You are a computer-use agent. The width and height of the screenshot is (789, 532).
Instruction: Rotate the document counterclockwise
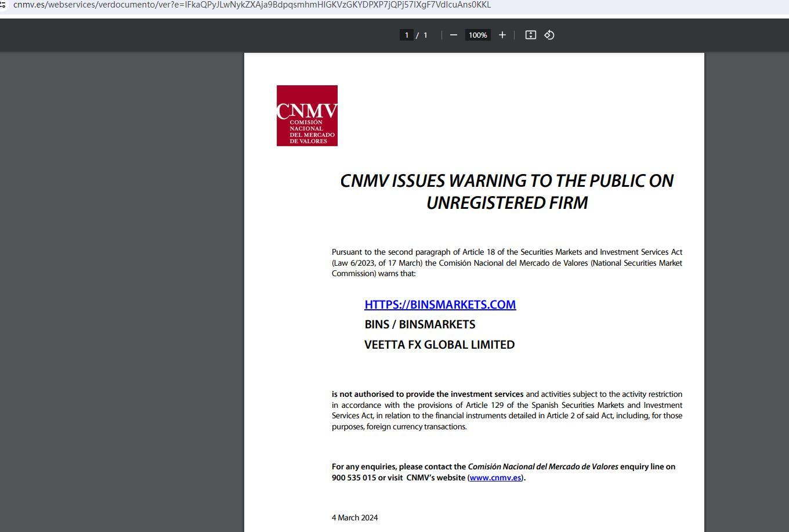tap(549, 35)
